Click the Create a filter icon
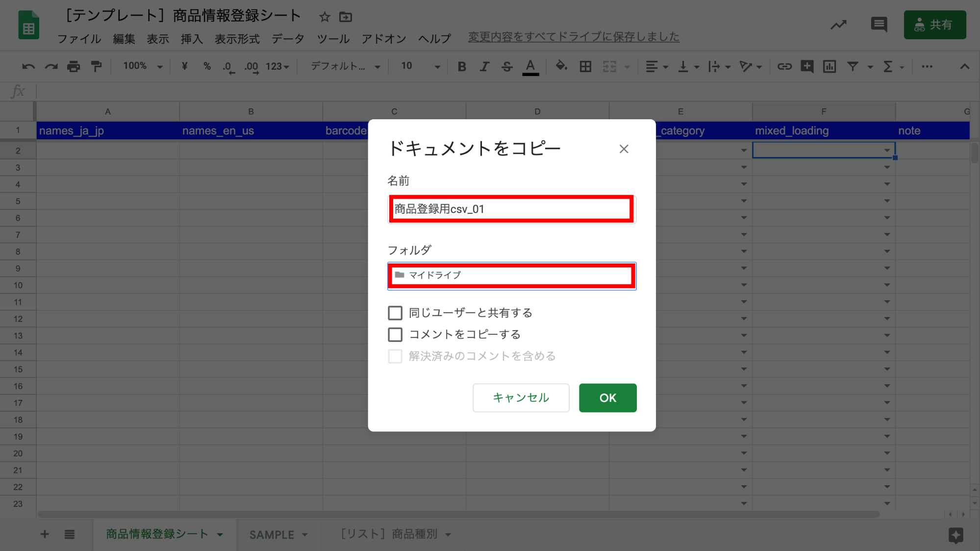980x551 pixels. pyautogui.click(x=854, y=66)
